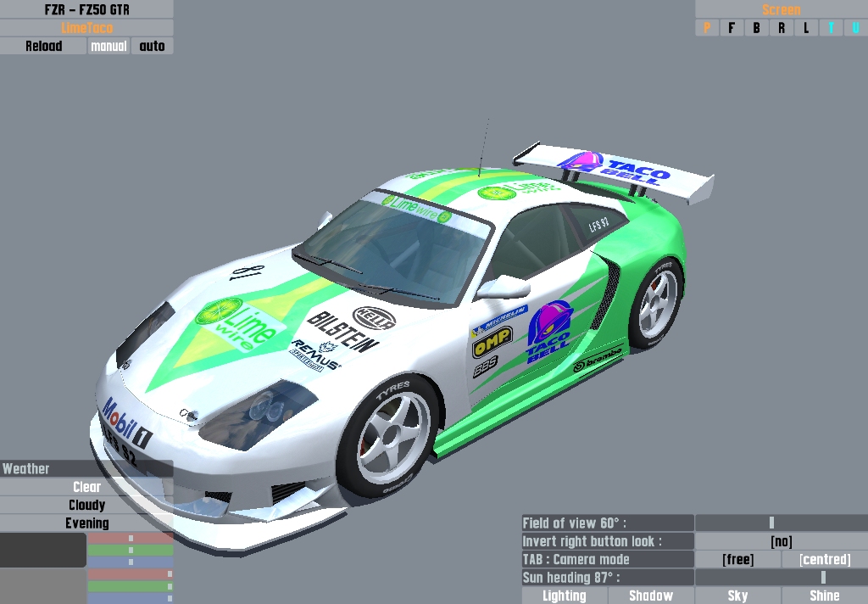This screenshot has height=604, width=868.
Task: Select the R view button
Action: coord(781,28)
